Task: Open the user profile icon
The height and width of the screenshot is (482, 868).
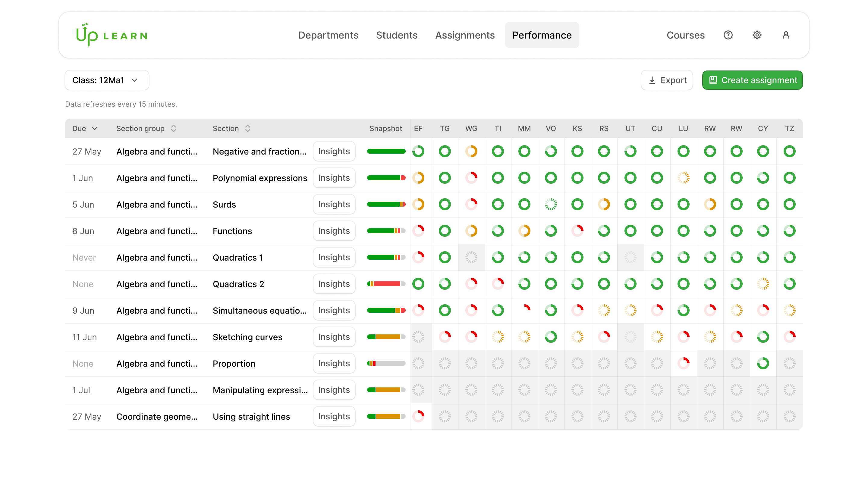Action: tap(786, 35)
